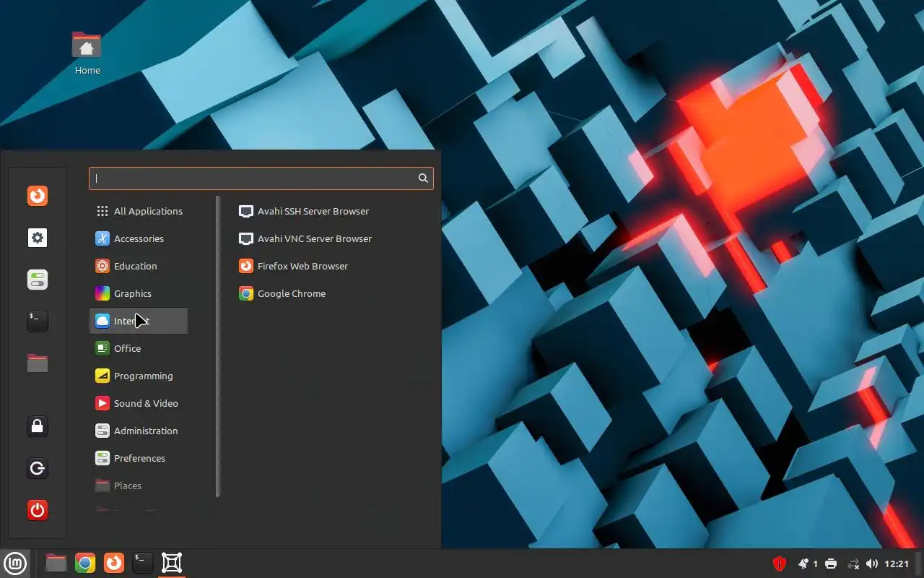
Task: Open Google Chrome from the panel
Action: pos(85,563)
